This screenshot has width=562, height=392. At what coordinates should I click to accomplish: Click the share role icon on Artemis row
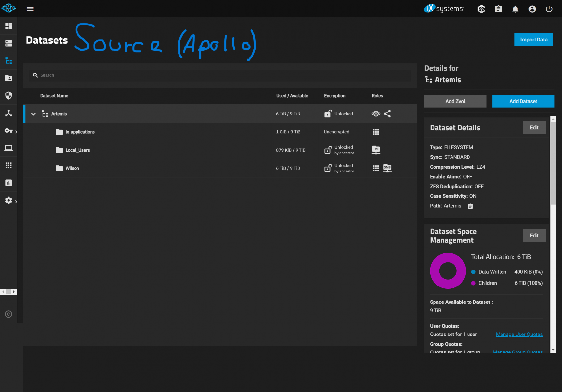click(x=387, y=114)
